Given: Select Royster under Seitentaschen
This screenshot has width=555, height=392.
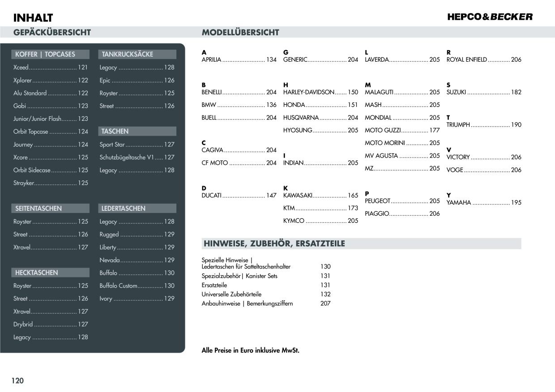Looking at the screenshot, I should [51, 222].
